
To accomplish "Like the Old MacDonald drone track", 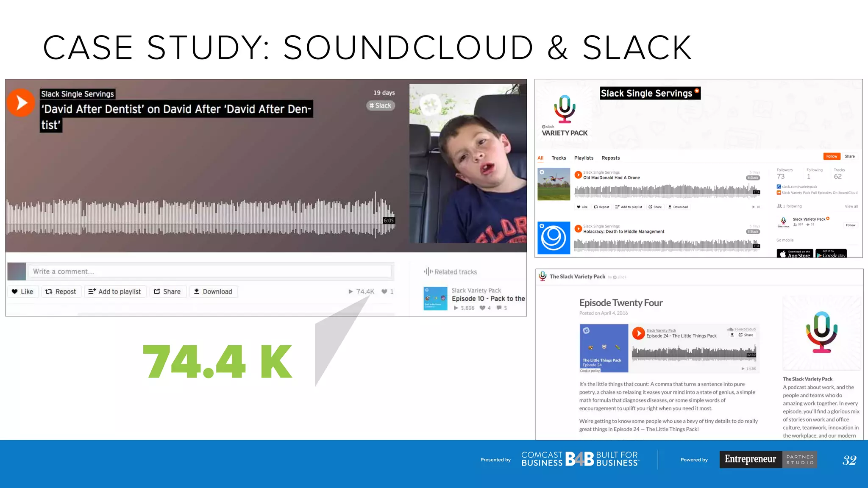I will tap(582, 207).
